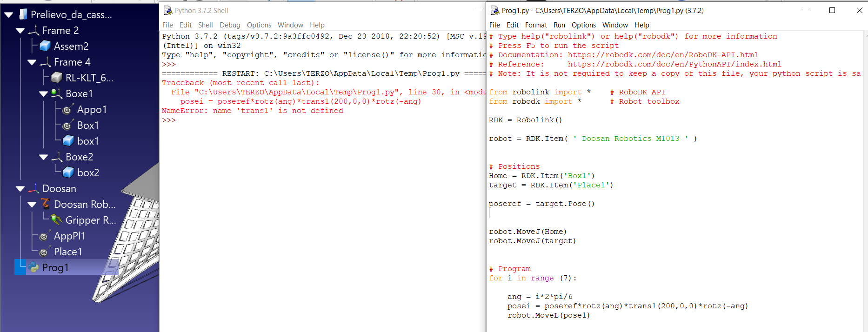Click the Prog1 Python script icon
Image resolution: width=868 pixels, height=332 pixels.
coord(33,267)
